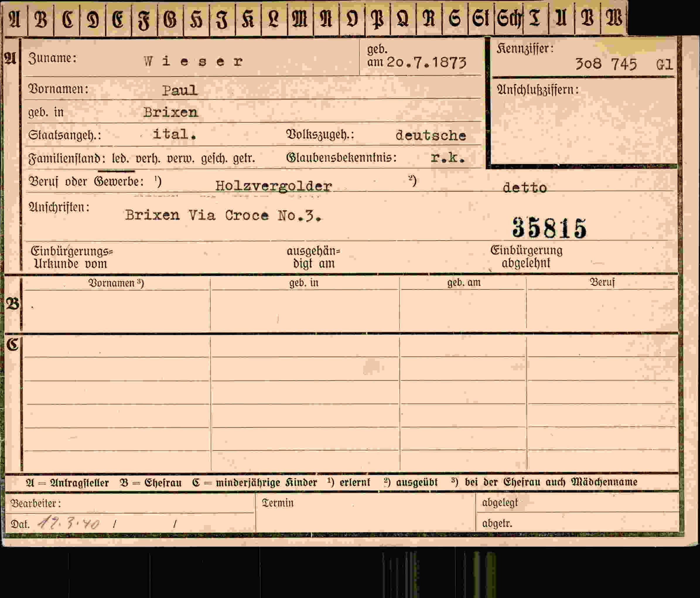
Task: Select the 'M' alphabet index tab
Action: pos(300,18)
